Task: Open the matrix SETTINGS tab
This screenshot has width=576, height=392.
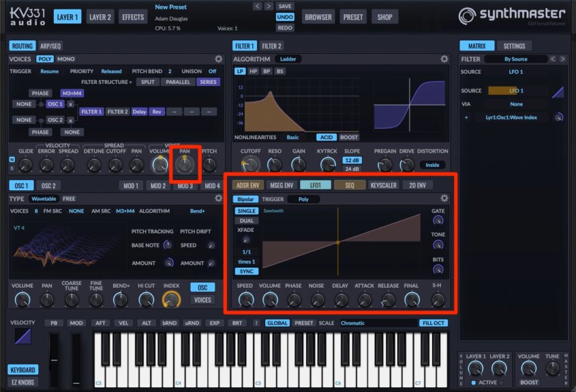Action: click(514, 46)
